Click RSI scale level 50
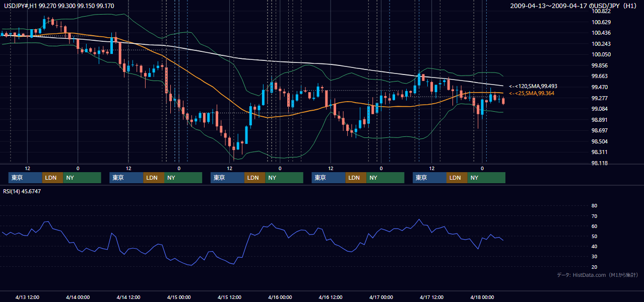 pos(594,236)
